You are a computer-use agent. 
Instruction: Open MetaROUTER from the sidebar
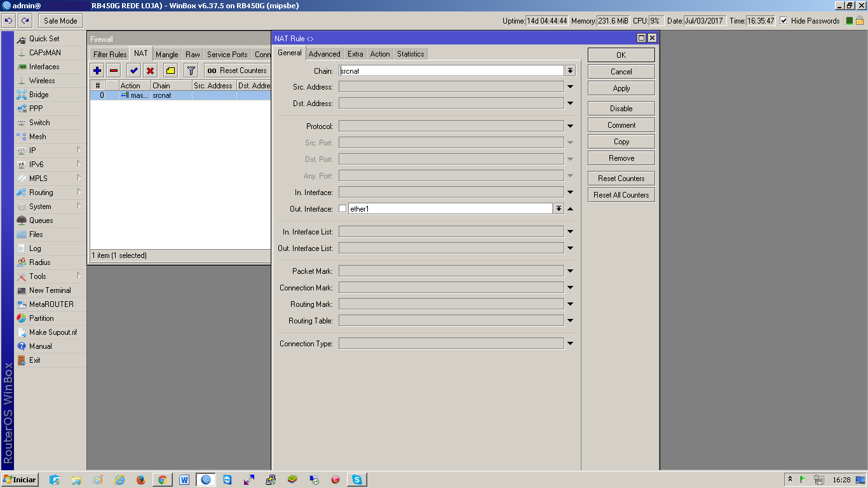pyautogui.click(x=50, y=304)
